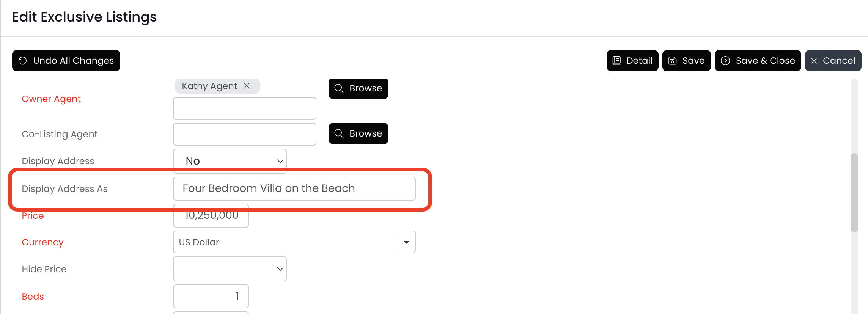Click the Beds number field
Viewport: 868px width, 314px height.
[x=211, y=296]
